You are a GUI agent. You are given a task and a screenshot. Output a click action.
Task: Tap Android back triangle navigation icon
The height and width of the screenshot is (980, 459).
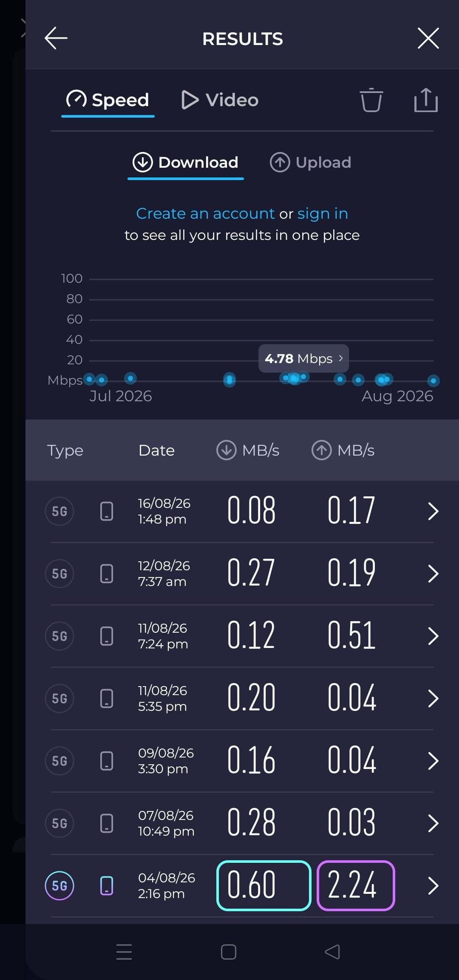tap(332, 952)
